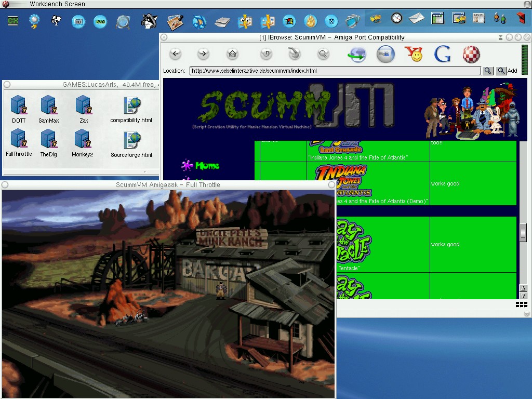Click the Back navigation arrow in IBrowse
This screenshot has width=532, height=399.
176,53
